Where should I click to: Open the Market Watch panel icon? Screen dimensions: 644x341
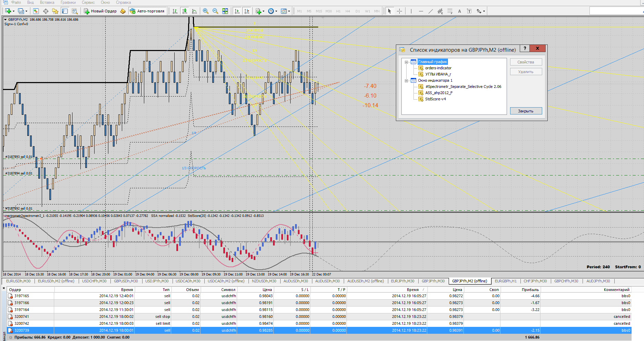36,11
